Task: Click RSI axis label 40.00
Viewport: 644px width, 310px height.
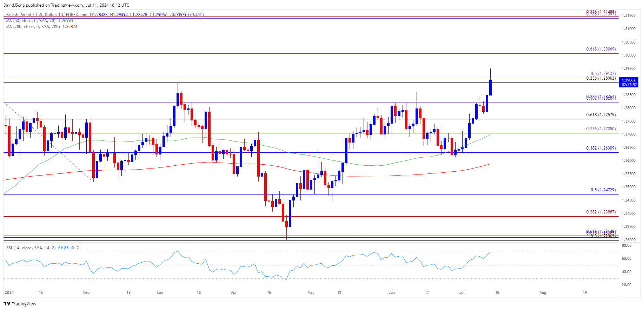Action: [x=626, y=272]
